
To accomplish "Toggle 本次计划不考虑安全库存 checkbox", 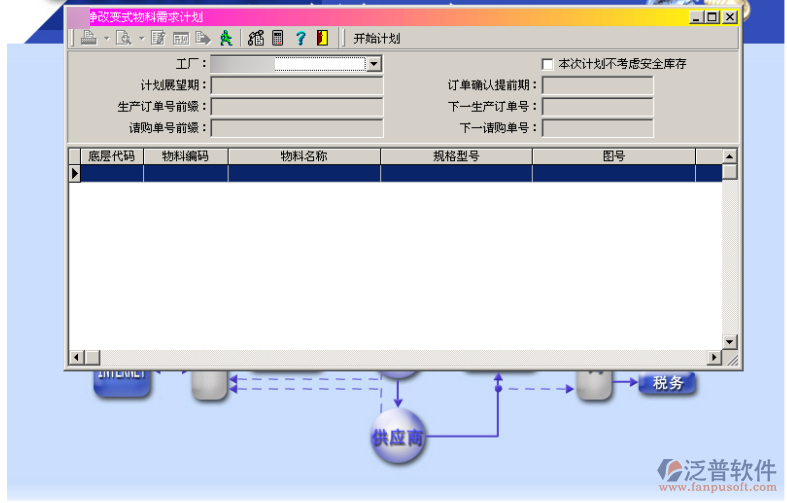I will 548,64.
